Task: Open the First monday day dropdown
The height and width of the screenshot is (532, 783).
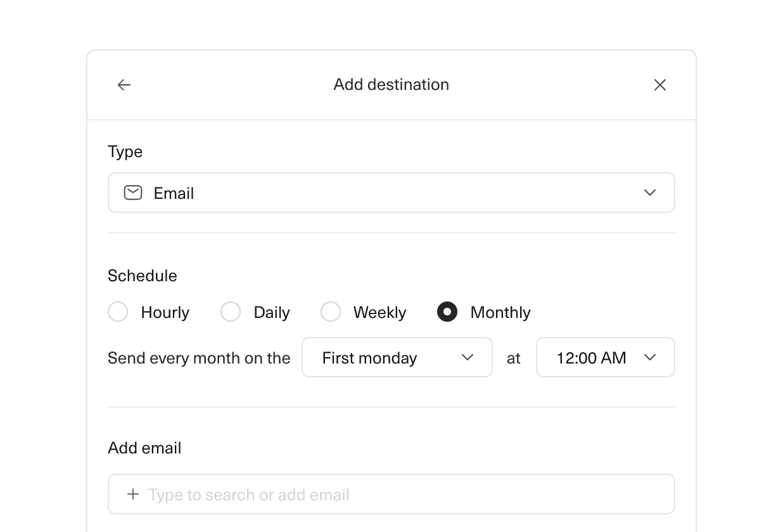Action: (397, 357)
